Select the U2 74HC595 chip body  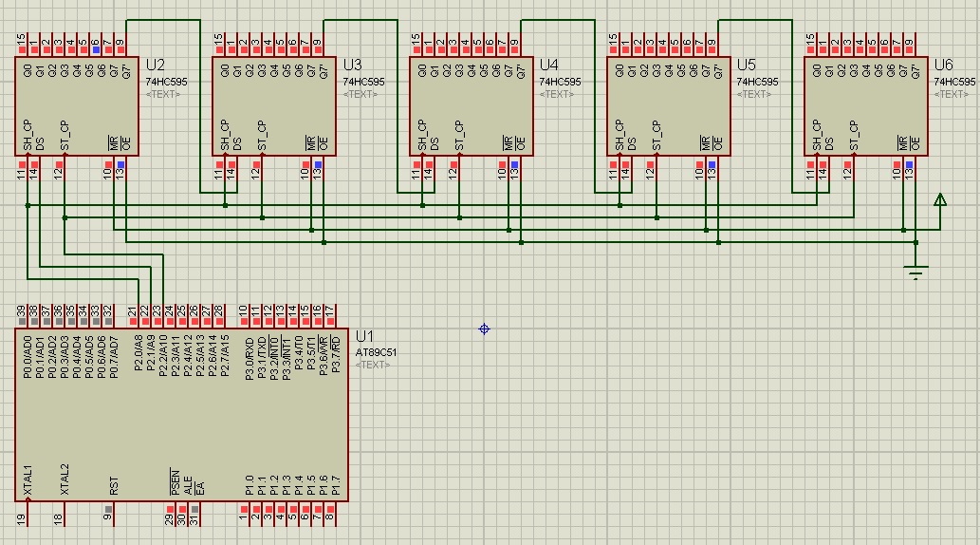click(x=77, y=106)
